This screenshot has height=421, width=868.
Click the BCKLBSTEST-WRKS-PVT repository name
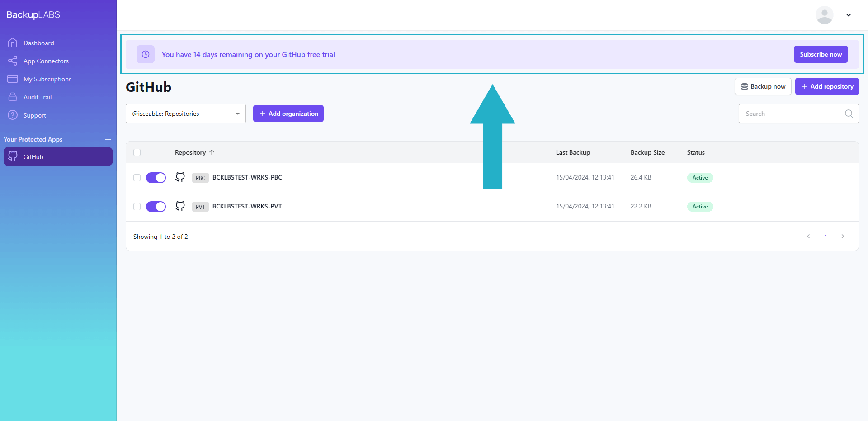[247, 206]
